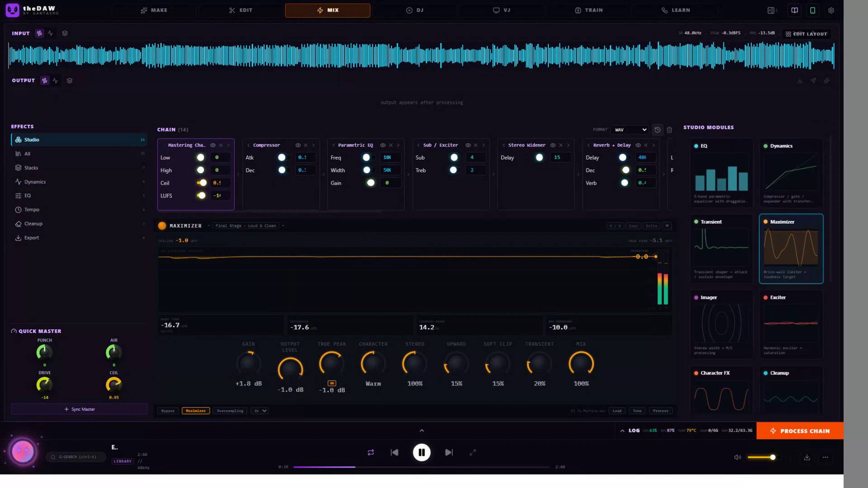Expand the LOG panel chevron
This screenshot has height=488, width=868.
[623, 431]
